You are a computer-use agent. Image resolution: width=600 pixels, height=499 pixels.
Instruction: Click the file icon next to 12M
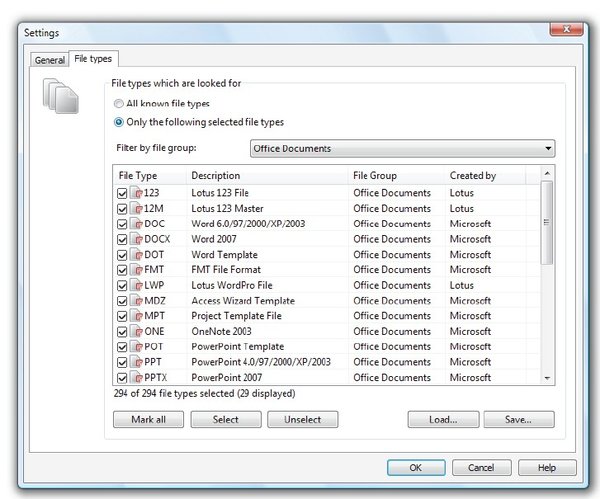[x=136, y=209]
